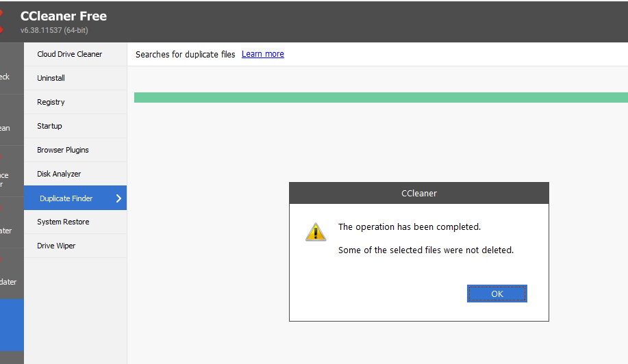This screenshot has width=628, height=364.
Task: Select Uninstall from tools list
Action: 51,78
